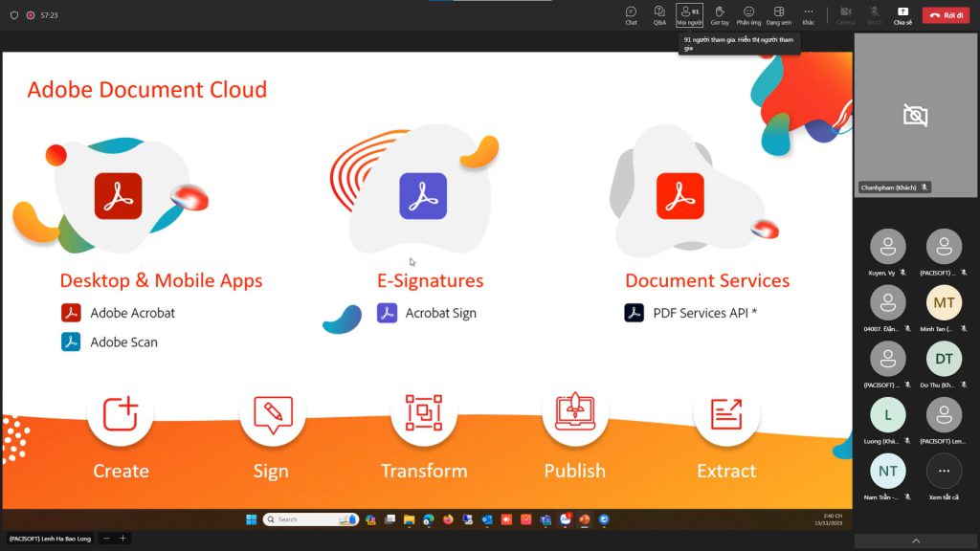Open the Chat panel

632,15
